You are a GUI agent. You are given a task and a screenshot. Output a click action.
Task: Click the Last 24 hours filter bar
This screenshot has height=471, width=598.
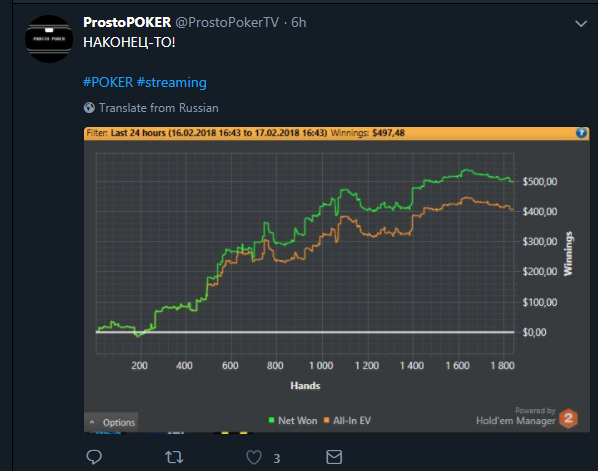[337, 133]
